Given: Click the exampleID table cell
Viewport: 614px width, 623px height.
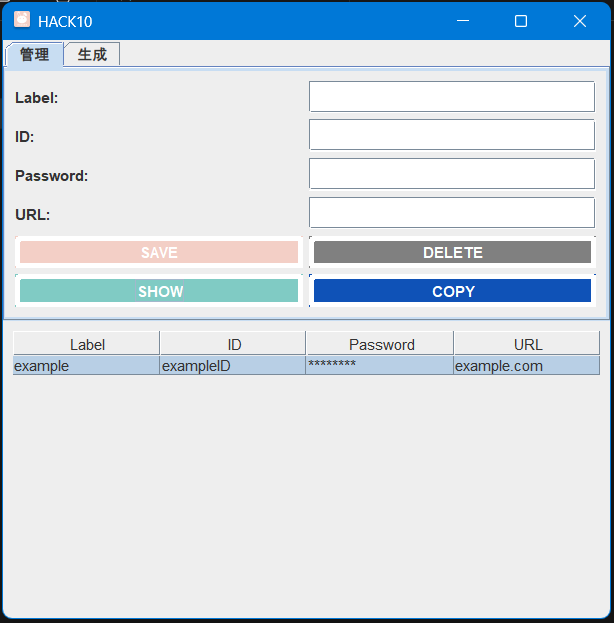Looking at the screenshot, I should click(233, 366).
